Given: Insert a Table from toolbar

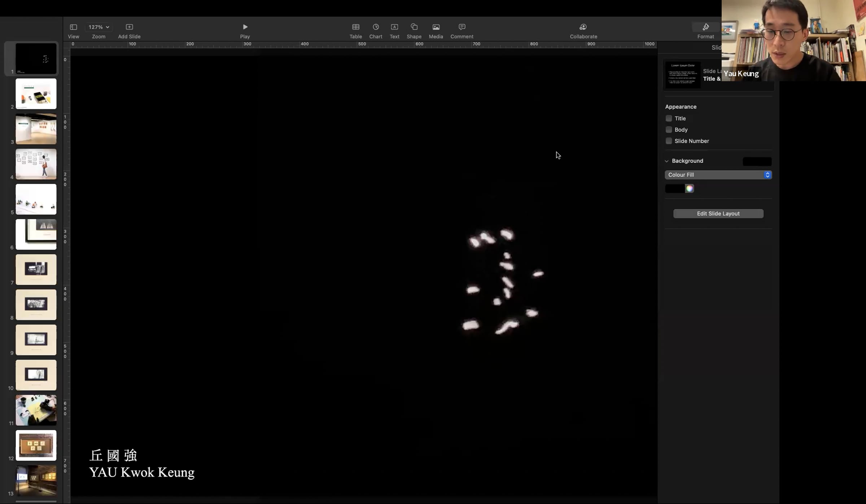Looking at the screenshot, I should 355,27.
